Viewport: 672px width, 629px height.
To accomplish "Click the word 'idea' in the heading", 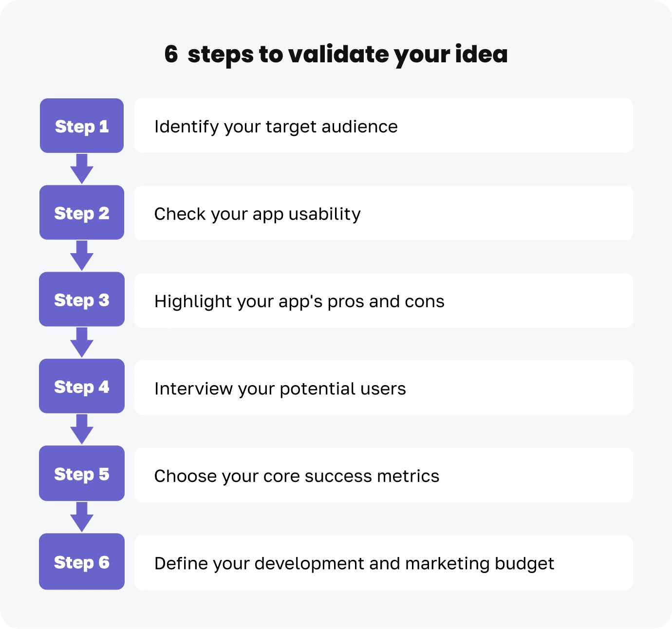I will click(x=481, y=54).
